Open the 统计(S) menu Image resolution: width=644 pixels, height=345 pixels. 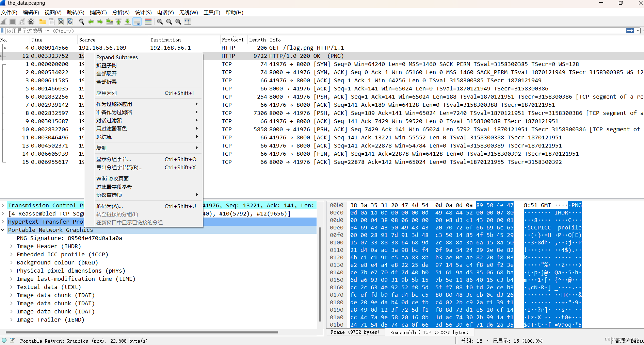coord(143,13)
